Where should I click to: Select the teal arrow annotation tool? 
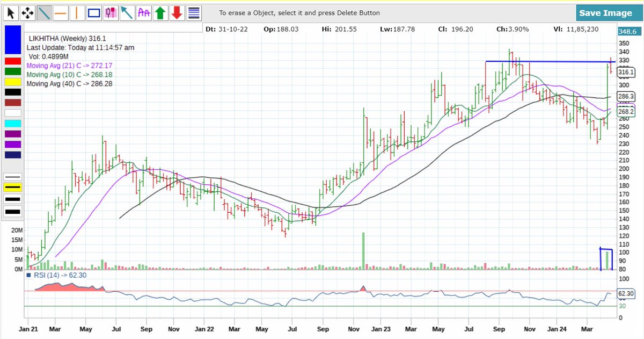(127, 12)
